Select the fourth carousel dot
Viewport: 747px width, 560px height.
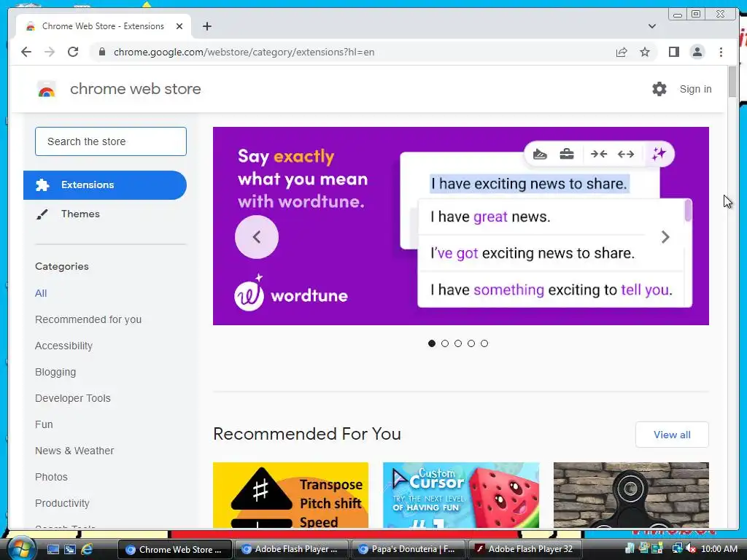coord(471,343)
